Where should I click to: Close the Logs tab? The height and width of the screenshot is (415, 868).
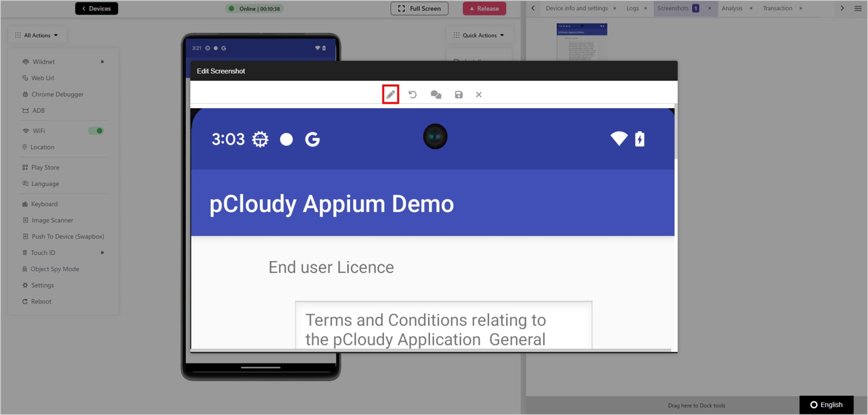pyautogui.click(x=645, y=8)
